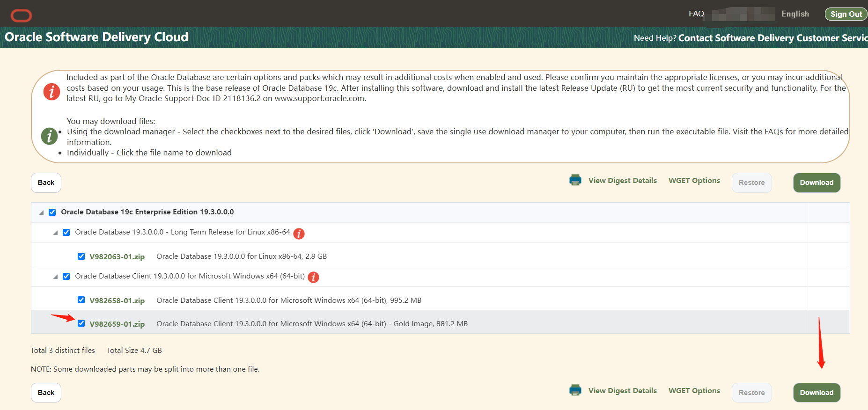Toggle the Long Term Release for Linux x86-64 checkbox
Screen dimensions: 868x410
coord(66,232)
